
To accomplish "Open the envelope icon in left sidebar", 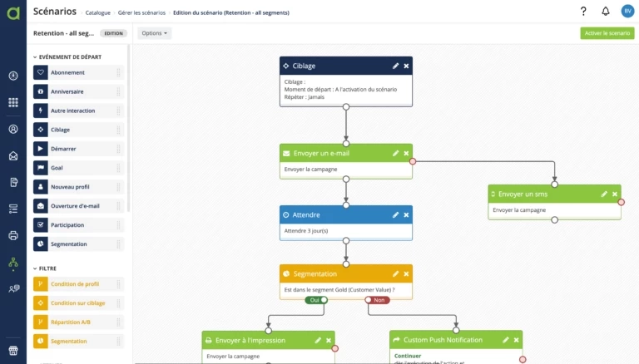I will [x=12, y=155].
